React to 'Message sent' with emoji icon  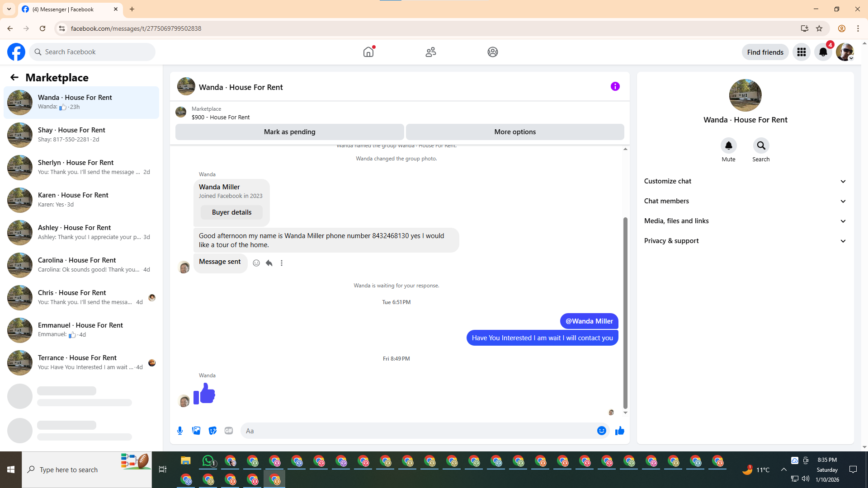point(256,263)
